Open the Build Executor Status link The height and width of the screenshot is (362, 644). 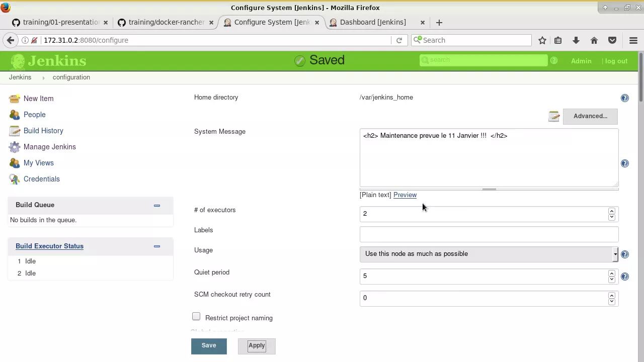[49, 246]
